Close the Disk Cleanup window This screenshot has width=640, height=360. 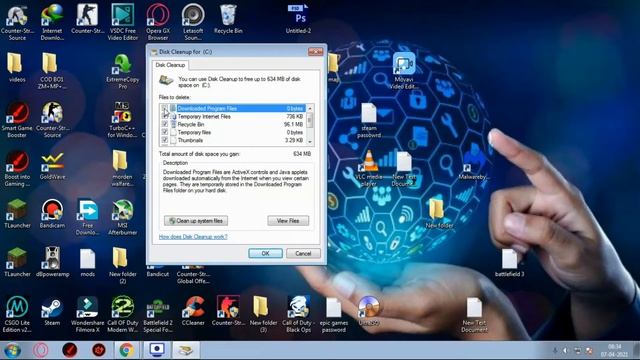click(316, 51)
